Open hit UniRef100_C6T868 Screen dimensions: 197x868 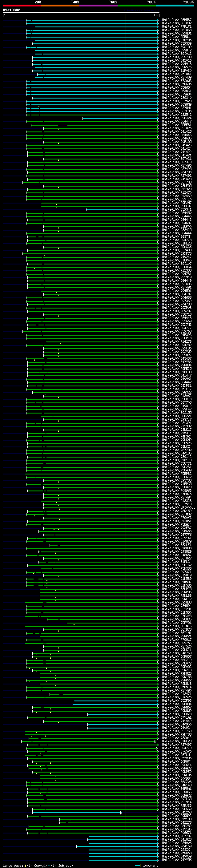(176, 30)
